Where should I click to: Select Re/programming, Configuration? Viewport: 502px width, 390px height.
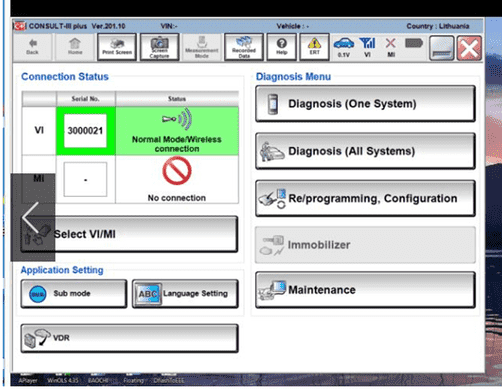(365, 198)
